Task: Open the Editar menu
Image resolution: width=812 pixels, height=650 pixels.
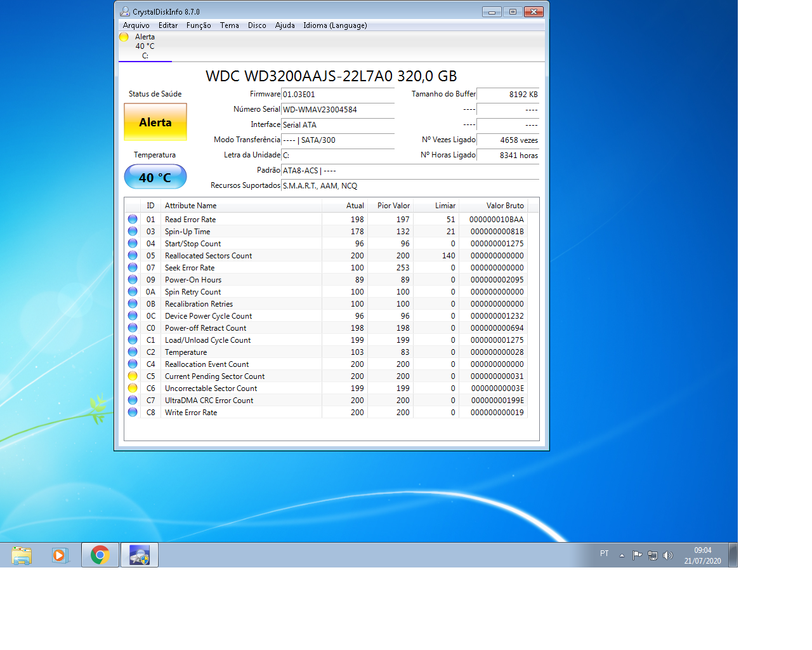Action: pos(168,25)
